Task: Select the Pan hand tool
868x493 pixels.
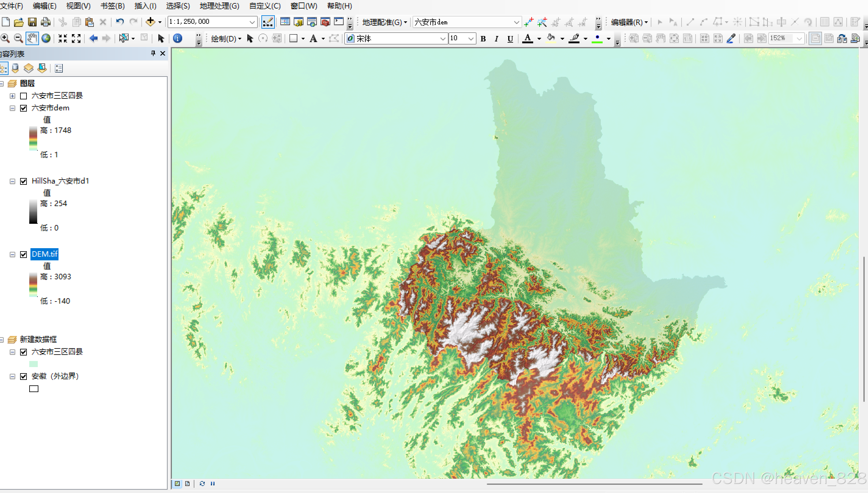Action: pyautogui.click(x=32, y=38)
